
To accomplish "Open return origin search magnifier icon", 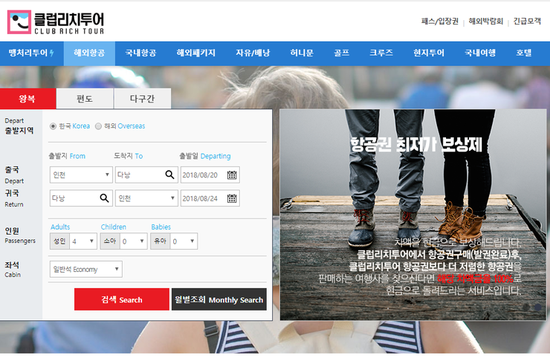I will (x=104, y=198).
